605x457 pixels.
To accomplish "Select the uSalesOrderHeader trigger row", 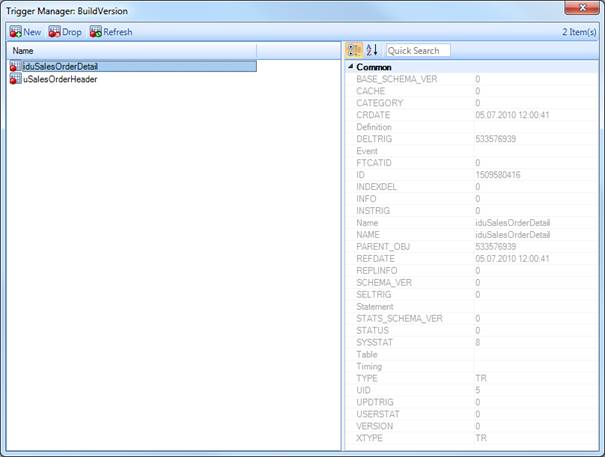I will 133,79.
